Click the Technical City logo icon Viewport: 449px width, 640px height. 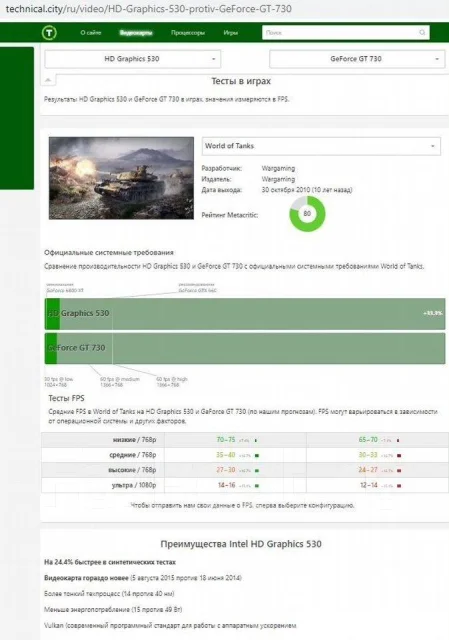(49, 33)
